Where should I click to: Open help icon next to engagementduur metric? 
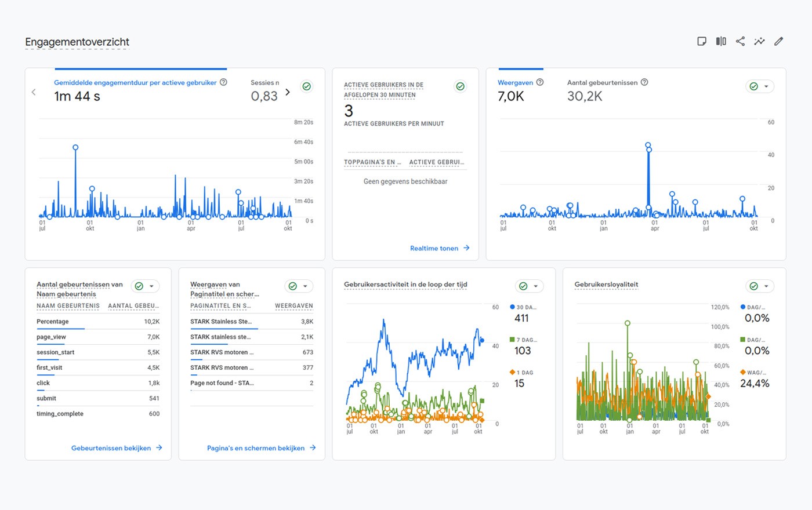tap(223, 82)
